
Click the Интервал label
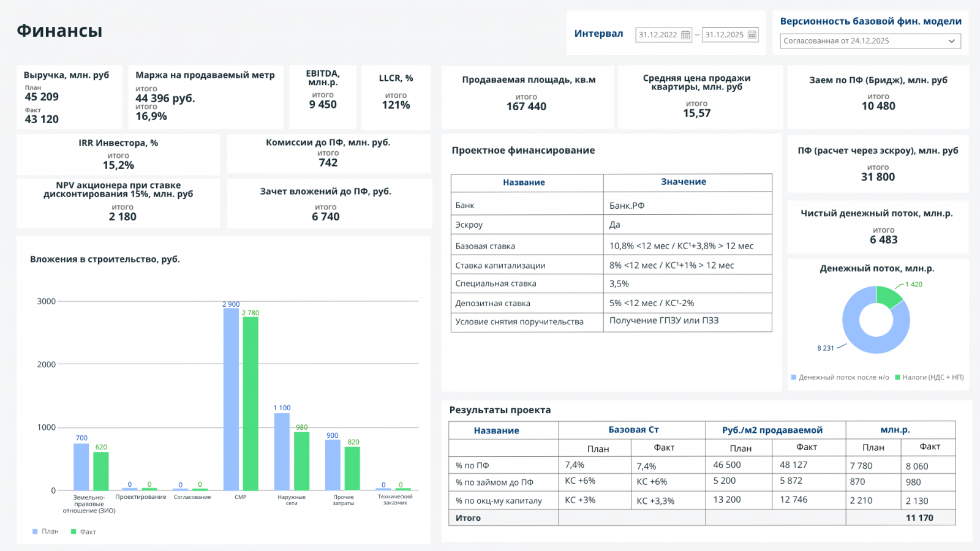(x=598, y=34)
